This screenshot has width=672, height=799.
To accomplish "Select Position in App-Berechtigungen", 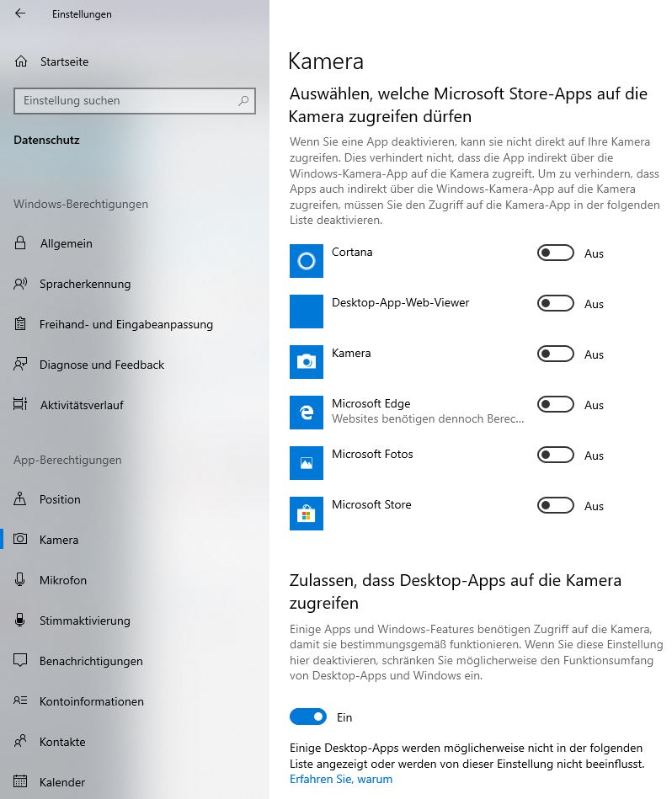I will coord(60,499).
